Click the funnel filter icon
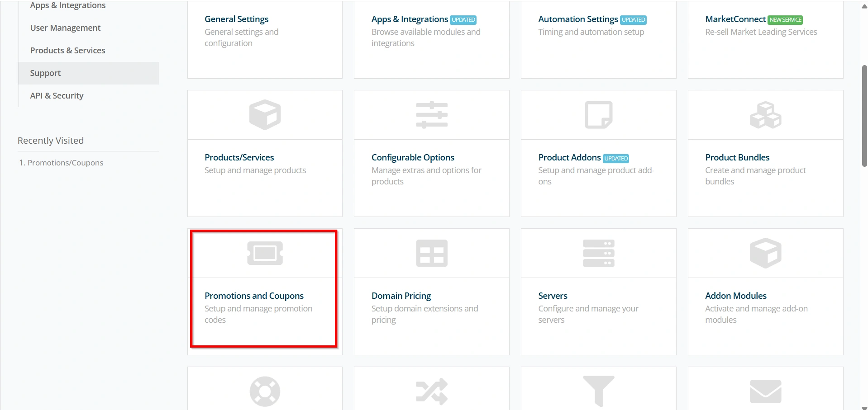Viewport: 868px width, 410px height. click(599, 391)
